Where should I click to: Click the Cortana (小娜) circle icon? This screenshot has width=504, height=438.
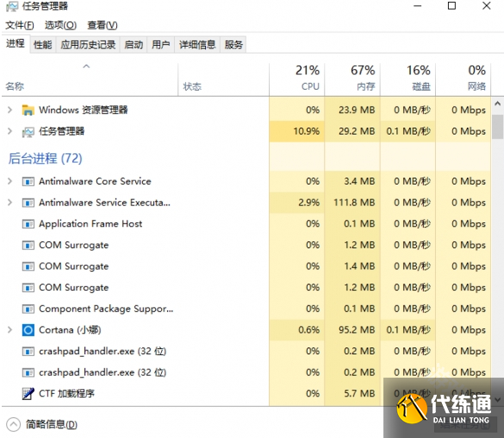[x=28, y=330]
